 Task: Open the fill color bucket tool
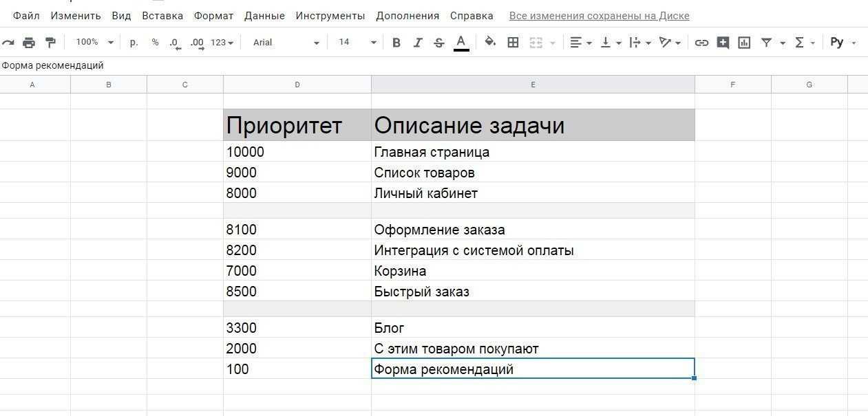coord(490,43)
